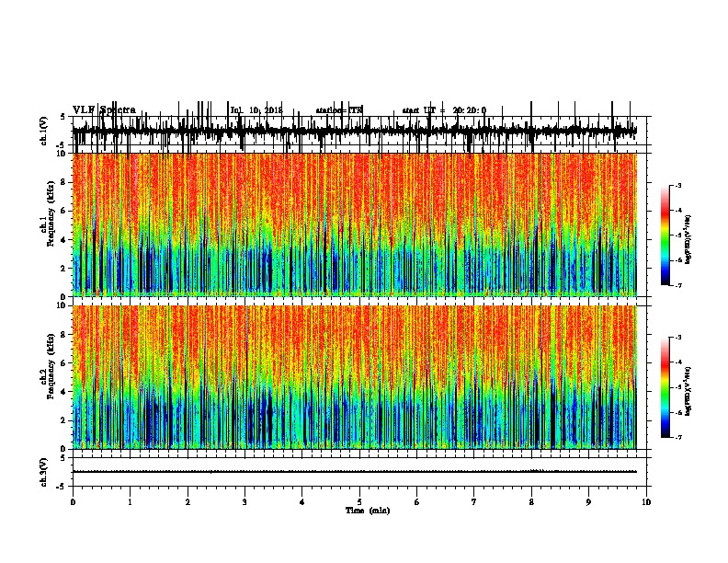Click the 'start UT = 20:20:0' text
The image size is (728, 563).
point(444,110)
